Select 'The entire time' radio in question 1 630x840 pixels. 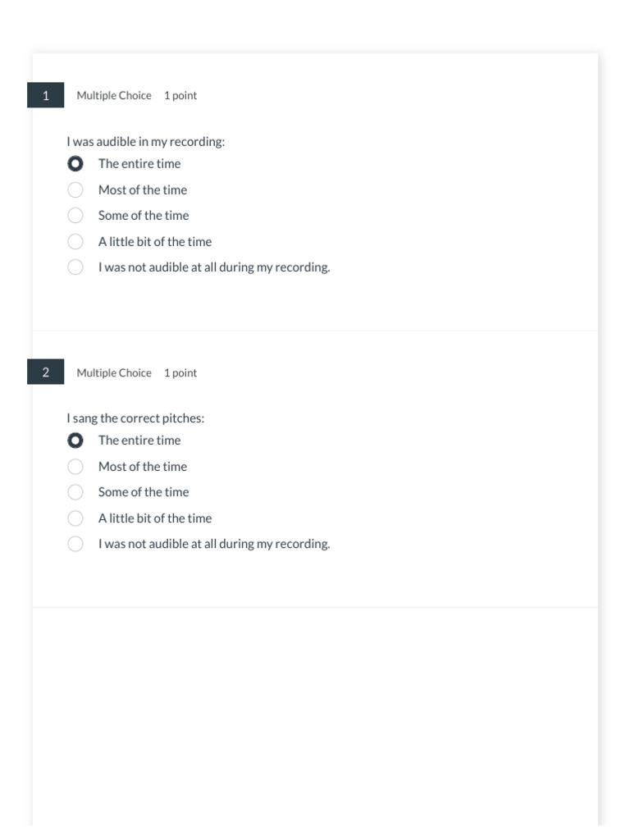75,164
